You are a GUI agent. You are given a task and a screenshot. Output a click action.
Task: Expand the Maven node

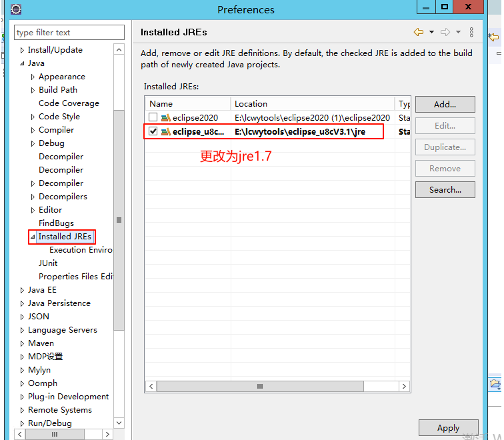pos(22,343)
